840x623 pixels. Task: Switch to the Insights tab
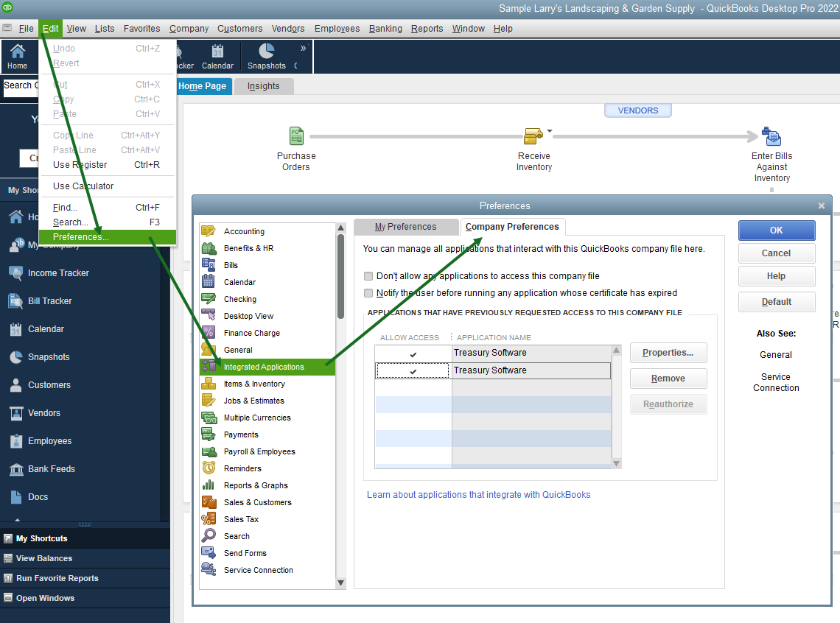[x=264, y=86]
